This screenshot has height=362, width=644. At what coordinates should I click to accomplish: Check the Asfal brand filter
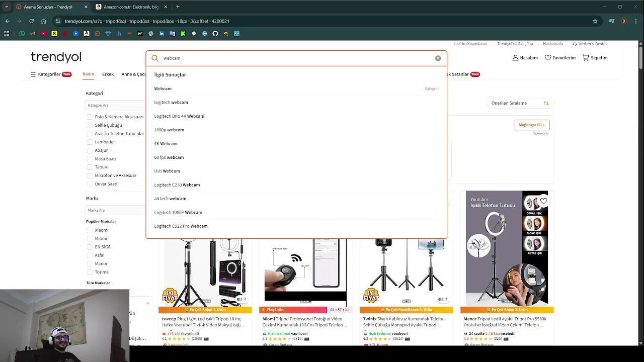pyautogui.click(x=90, y=255)
